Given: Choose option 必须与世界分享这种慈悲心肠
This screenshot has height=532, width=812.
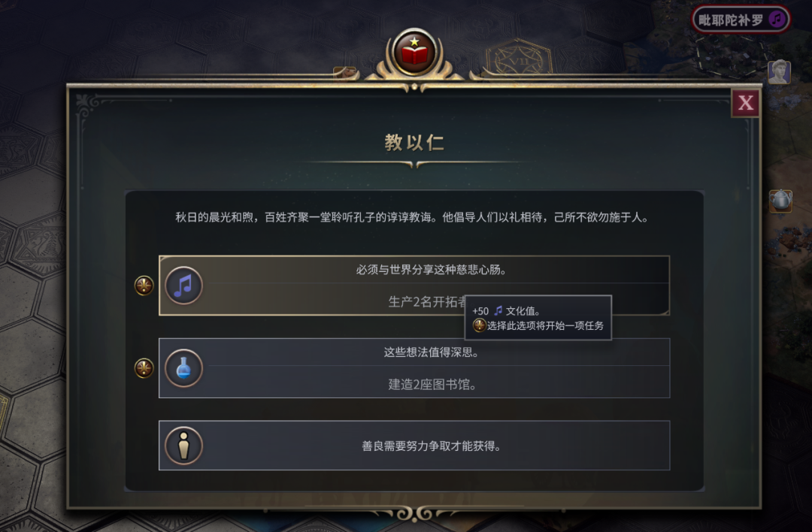Looking at the screenshot, I should click(414, 285).
